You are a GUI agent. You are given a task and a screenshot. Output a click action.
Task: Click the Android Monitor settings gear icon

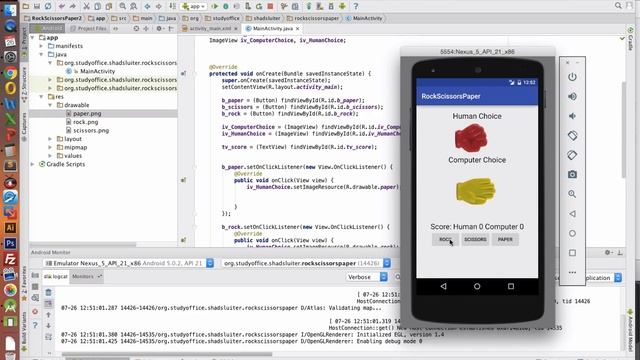[x=608, y=252]
